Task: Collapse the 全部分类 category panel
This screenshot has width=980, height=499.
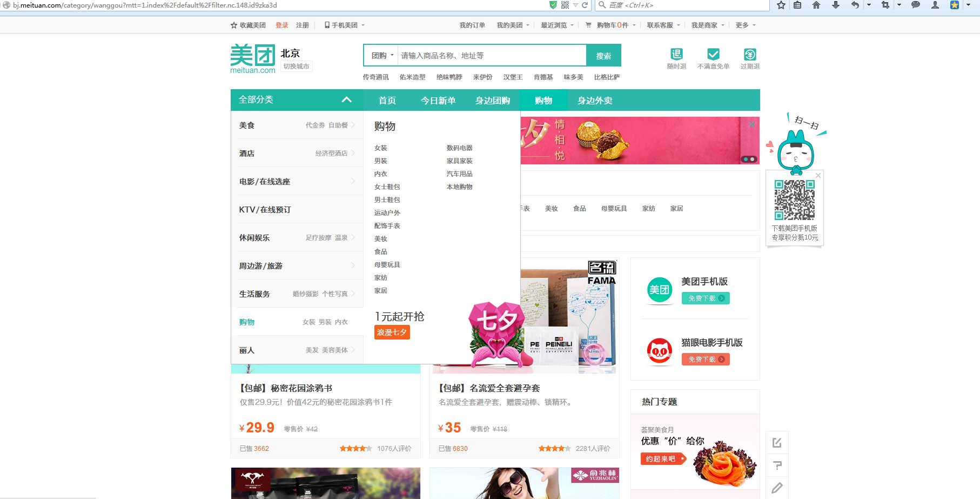Action: tap(346, 100)
